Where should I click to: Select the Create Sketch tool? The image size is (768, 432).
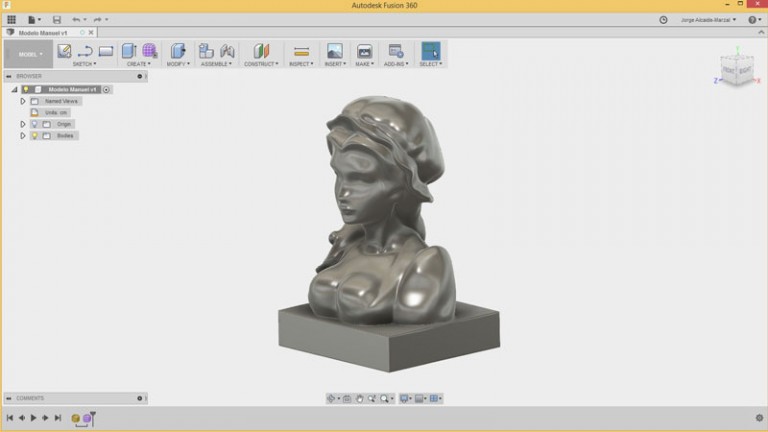pos(65,51)
